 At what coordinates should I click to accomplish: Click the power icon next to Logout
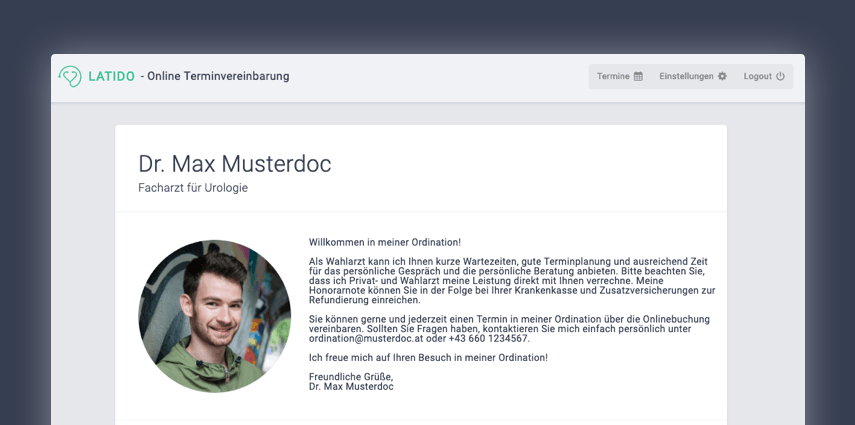(x=780, y=76)
